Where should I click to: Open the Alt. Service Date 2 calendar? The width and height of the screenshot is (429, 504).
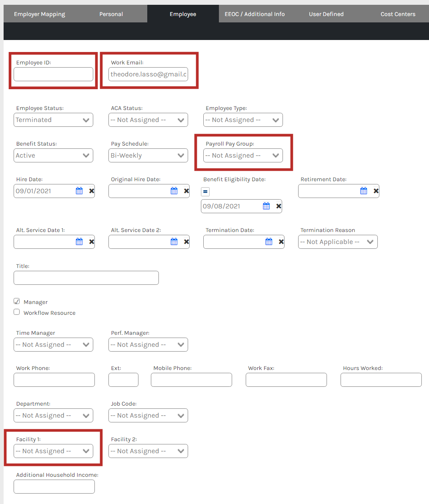[x=174, y=242]
